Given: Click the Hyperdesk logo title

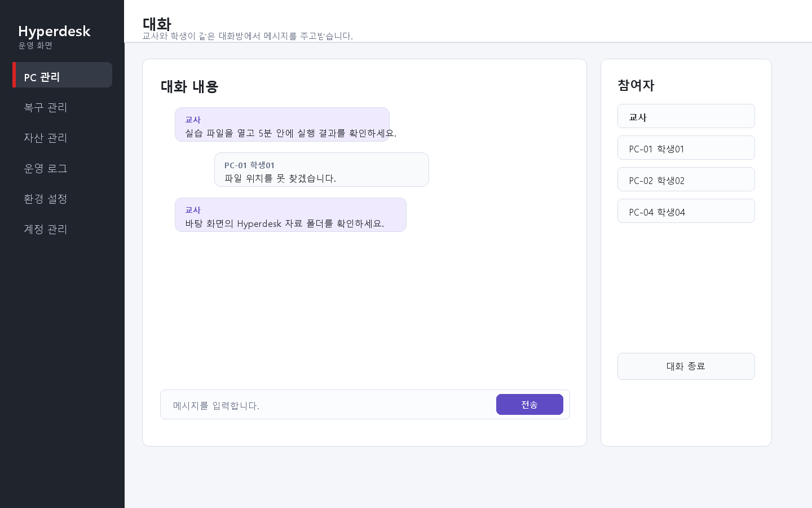Looking at the screenshot, I should 54,31.
